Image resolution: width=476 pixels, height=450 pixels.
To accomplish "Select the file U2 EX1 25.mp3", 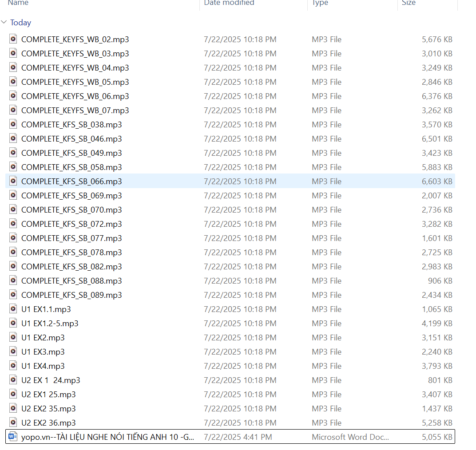I will (x=48, y=394).
